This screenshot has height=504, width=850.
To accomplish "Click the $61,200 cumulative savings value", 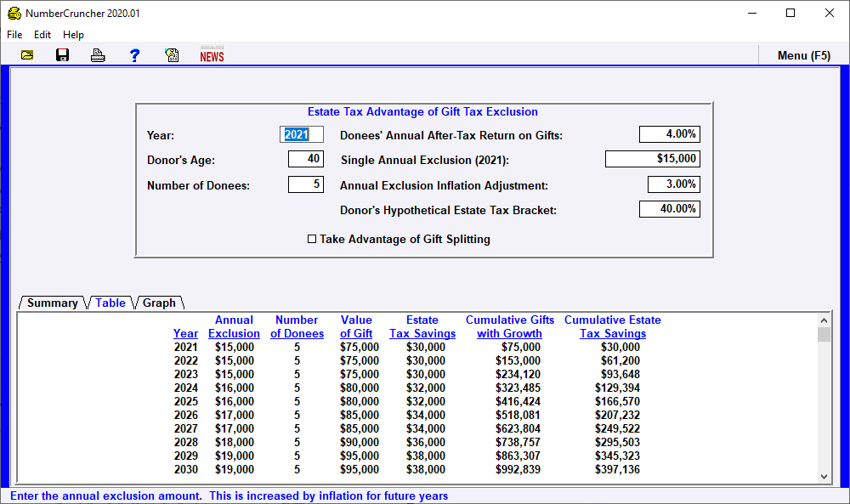I will click(620, 361).
